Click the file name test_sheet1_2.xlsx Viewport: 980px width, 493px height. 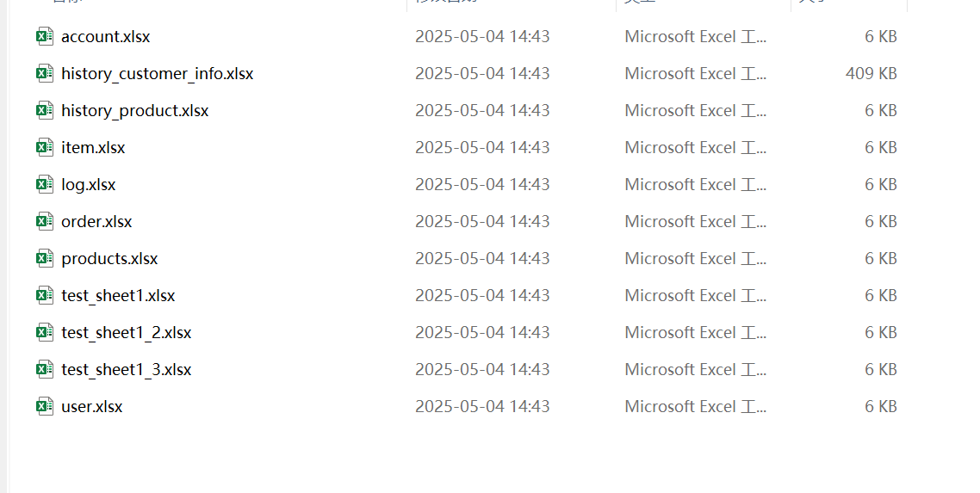pos(127,333)
